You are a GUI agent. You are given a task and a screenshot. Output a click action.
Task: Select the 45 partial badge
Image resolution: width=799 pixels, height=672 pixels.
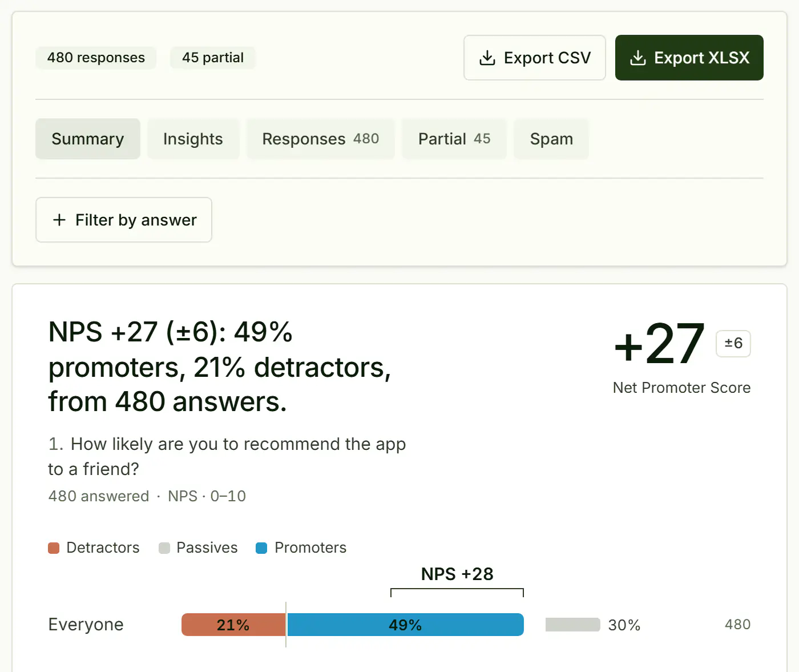click(213, 58)
